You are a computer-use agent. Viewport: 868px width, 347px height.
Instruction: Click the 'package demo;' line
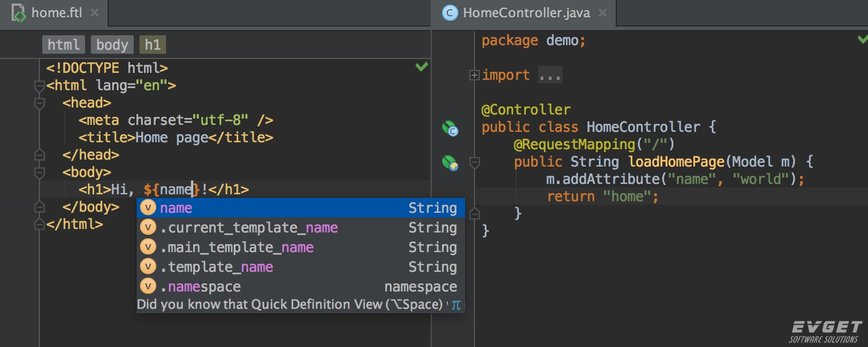[x=534, y=40]
